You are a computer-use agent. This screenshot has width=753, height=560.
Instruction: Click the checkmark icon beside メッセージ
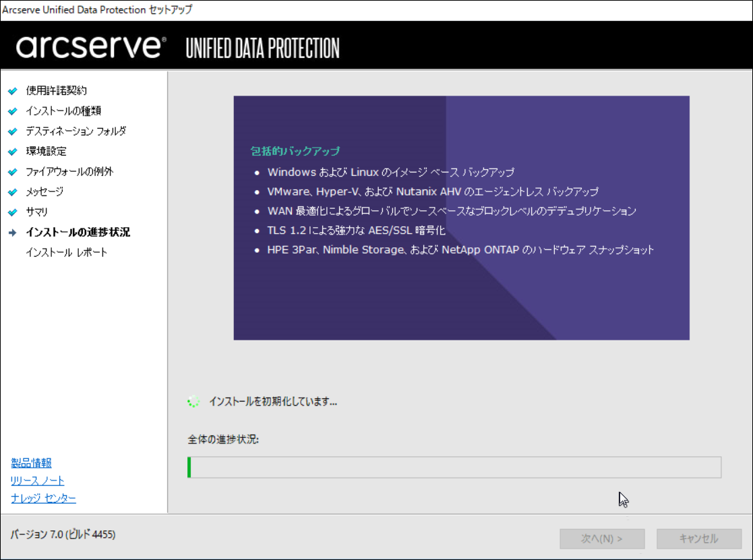13,192
